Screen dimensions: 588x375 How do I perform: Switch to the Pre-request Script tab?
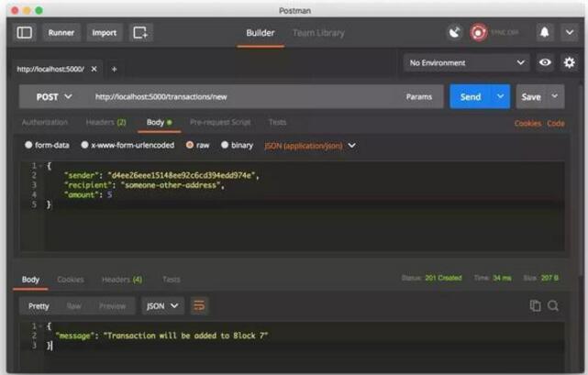pos(220,122)
